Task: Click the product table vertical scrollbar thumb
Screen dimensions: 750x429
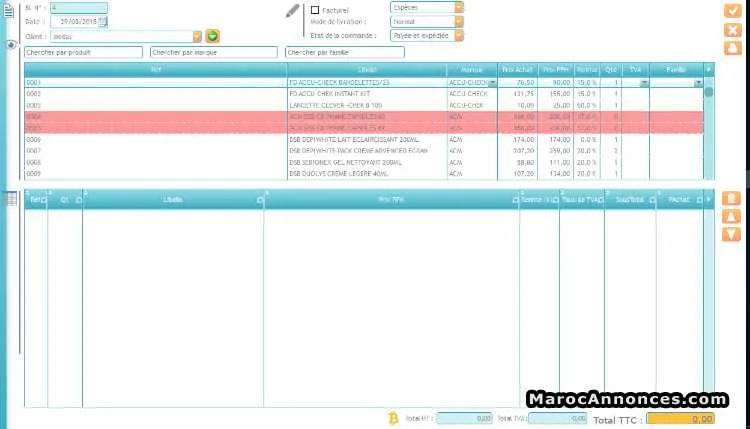Action: (x=708, y=92)
